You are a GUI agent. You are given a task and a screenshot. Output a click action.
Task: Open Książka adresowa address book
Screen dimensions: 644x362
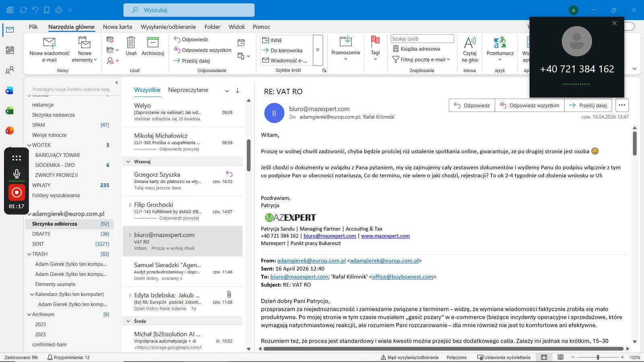(x=417, y=49)
